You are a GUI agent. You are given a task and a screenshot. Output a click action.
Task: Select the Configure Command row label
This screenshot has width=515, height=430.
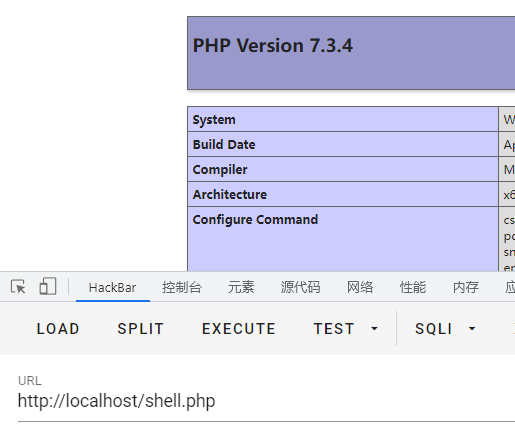point(255,220)
